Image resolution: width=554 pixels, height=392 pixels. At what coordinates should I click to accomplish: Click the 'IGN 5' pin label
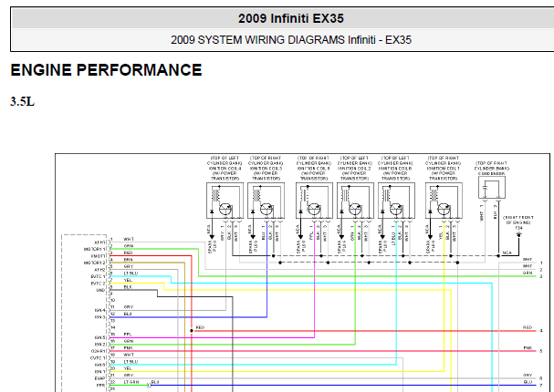tap(100, 337)
